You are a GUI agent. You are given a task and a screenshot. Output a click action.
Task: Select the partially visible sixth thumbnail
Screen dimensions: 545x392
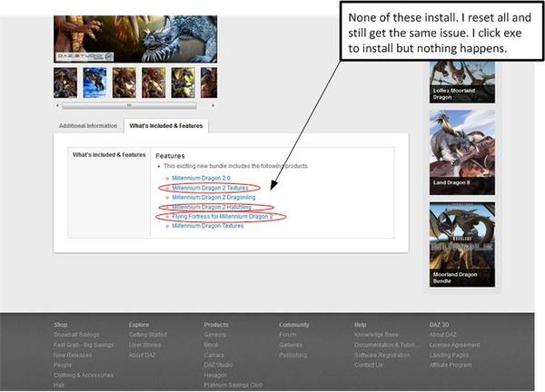pyautogui.click(x=209, y=83)
